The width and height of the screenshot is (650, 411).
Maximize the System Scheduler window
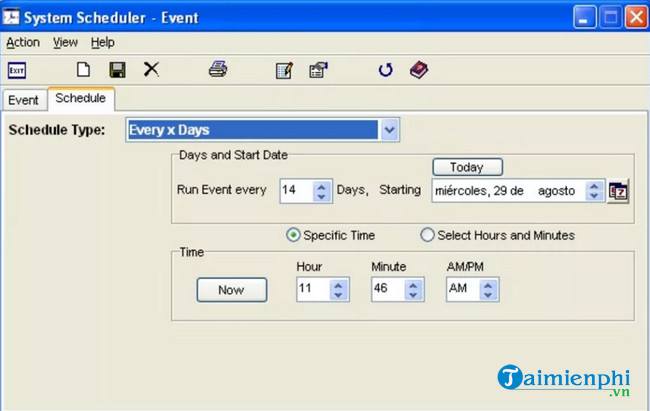pos(610,17)
